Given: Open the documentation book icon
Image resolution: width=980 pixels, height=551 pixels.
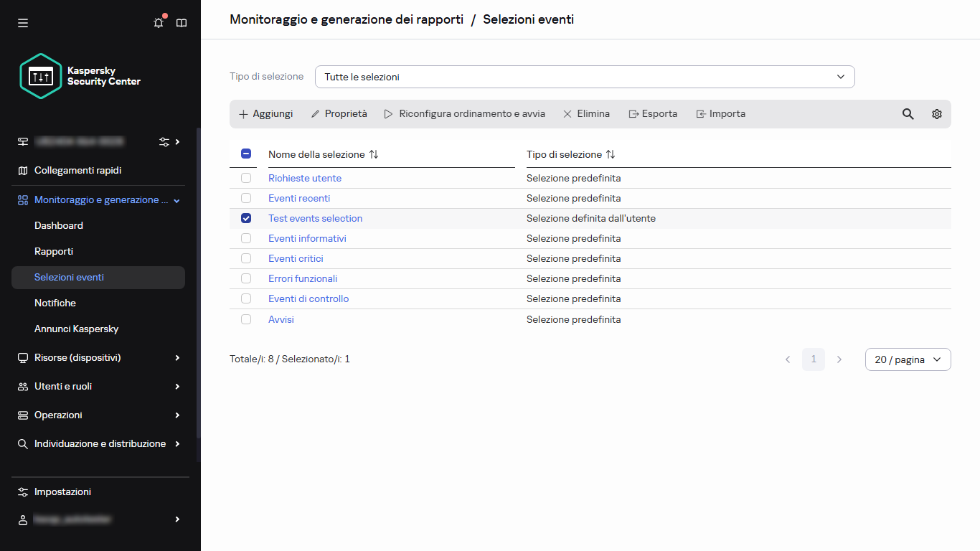Looking at the screenshot, I should click(182, 23).
